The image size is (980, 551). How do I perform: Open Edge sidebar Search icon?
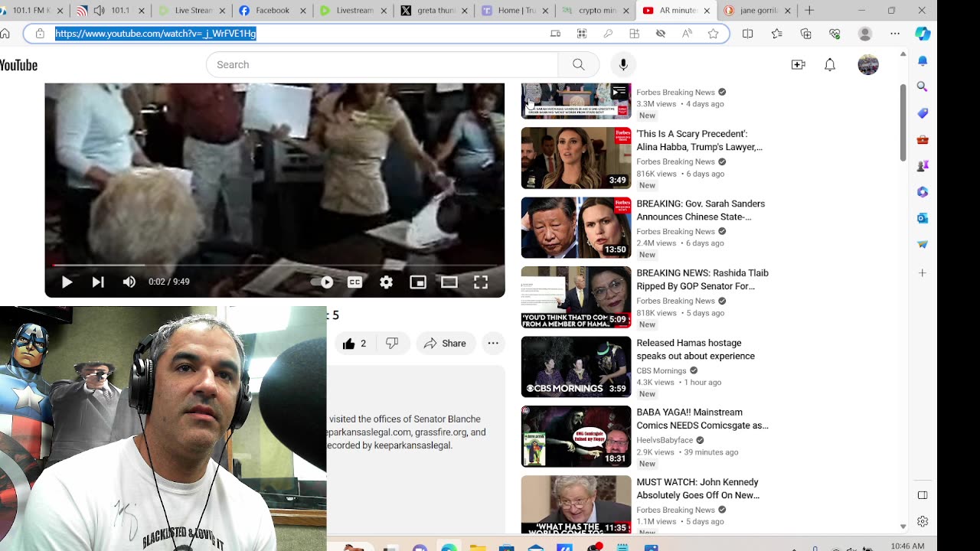(923, 86)
